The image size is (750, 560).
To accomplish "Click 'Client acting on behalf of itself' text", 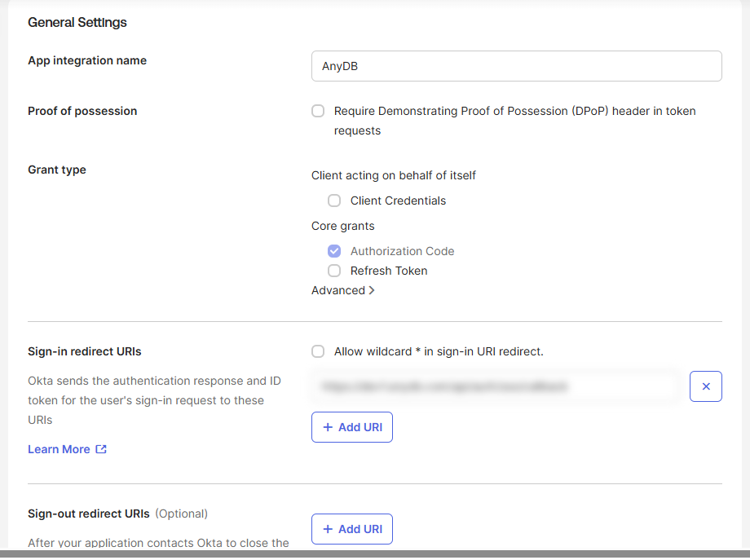I will 393,175.
